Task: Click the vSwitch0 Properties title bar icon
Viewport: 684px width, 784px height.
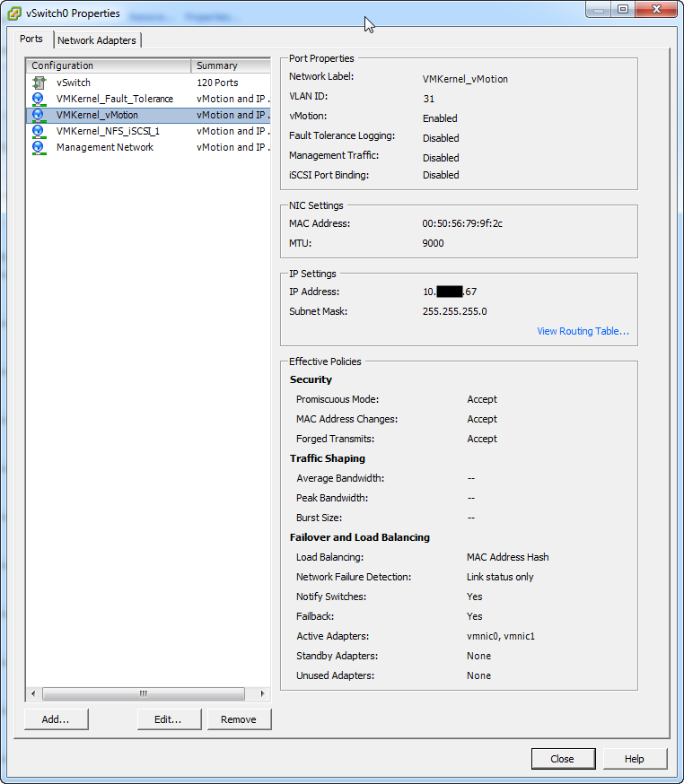Action: pyautogui.click(x=14, y=13)
